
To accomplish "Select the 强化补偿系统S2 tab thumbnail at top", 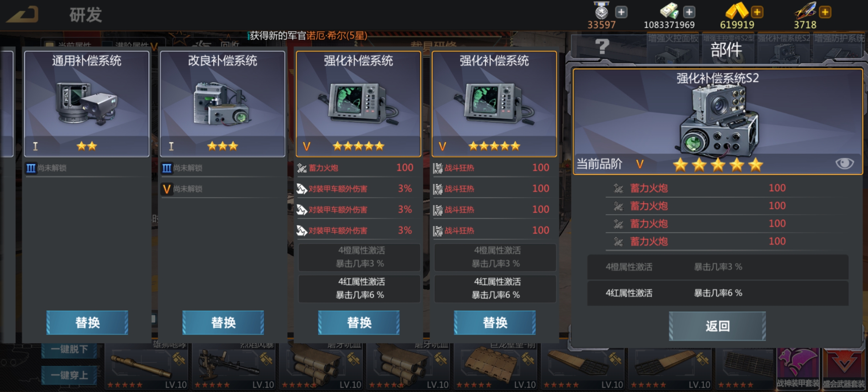I will (784, 49).
